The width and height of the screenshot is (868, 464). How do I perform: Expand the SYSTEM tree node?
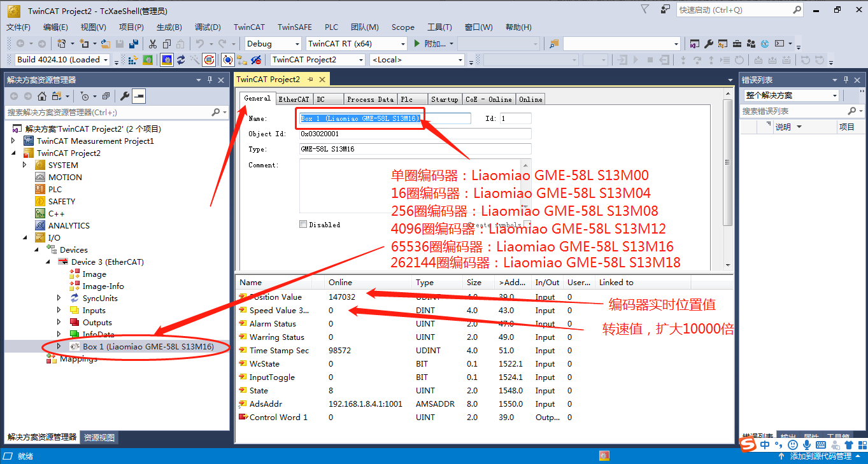pos(25,165)
